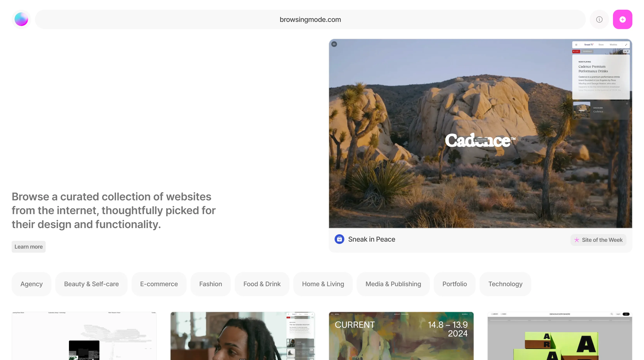644x360 pixels.
Task: Unmute the featured video sound icon
Action: pos(334,44)
